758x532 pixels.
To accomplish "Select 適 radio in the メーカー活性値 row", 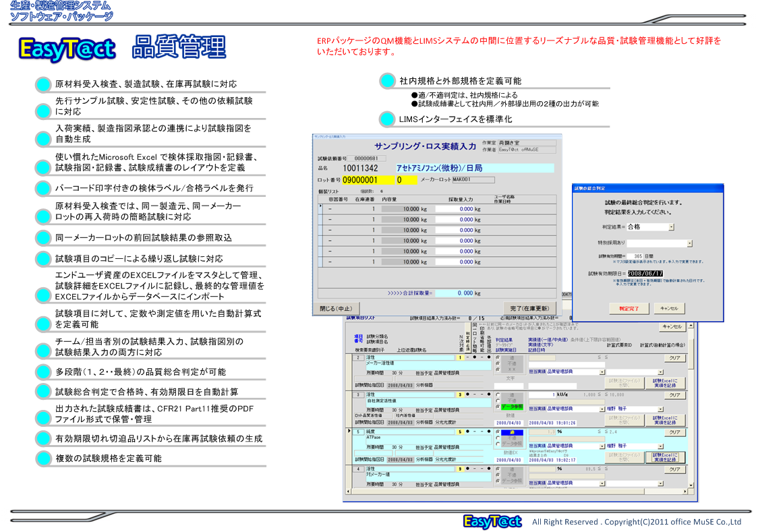I will (x=498, y=357).
